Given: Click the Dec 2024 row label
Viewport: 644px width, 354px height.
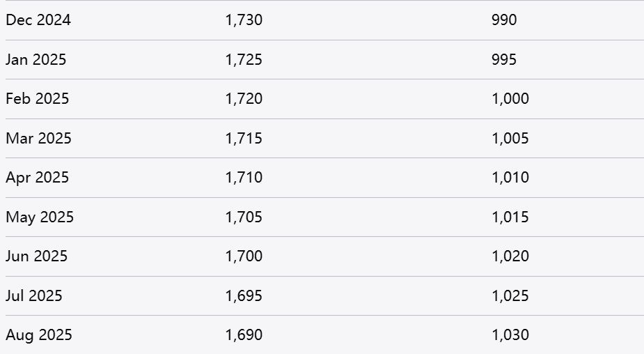Looking at the screenshot, I should 38,20.
